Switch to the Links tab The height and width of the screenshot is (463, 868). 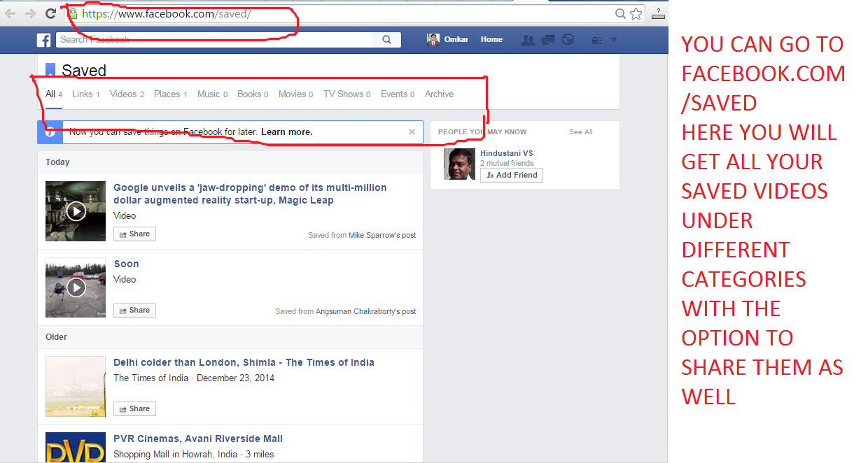(85, 94)
